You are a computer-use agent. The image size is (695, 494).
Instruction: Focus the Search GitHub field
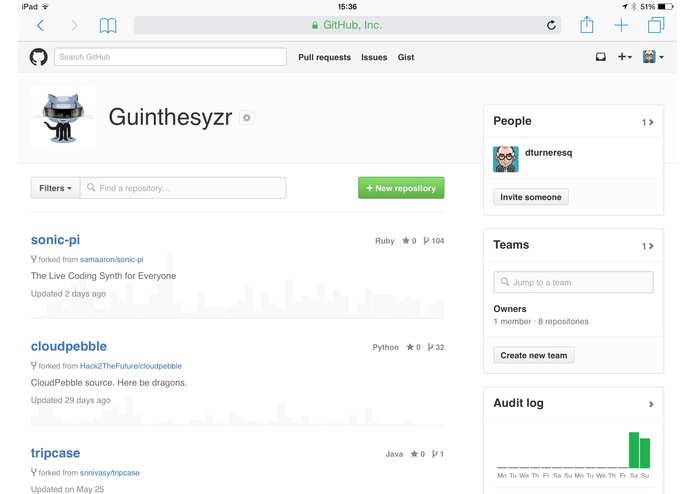click(170, 57)
